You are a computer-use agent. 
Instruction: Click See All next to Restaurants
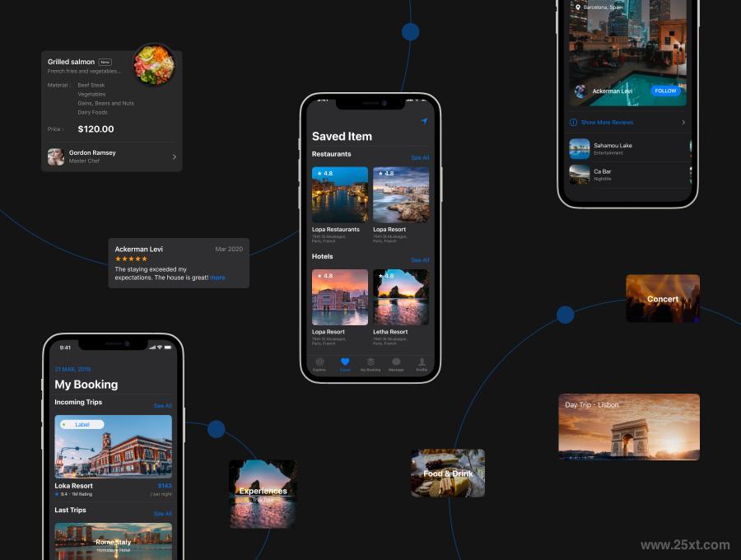[420, 158]
